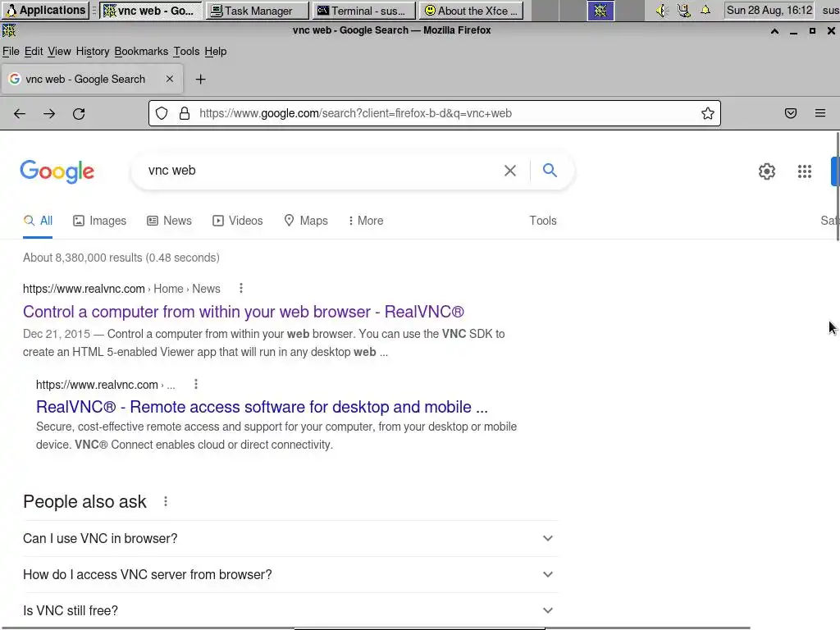Go forward with the arrow button
Viewport: 840px width, 630px height.
pyautogui.click(x=49, y=113)
